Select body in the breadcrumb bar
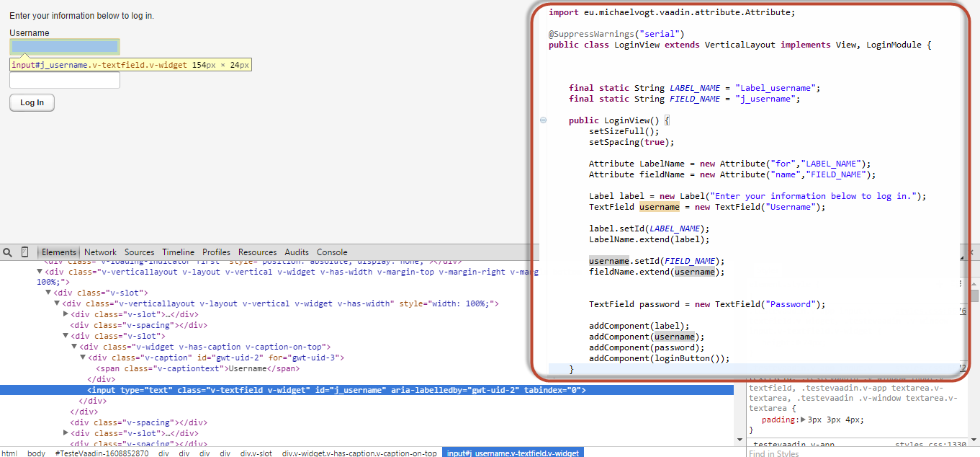Image resolution: width=980 pixels, height=457 pixels. point(36,453)
